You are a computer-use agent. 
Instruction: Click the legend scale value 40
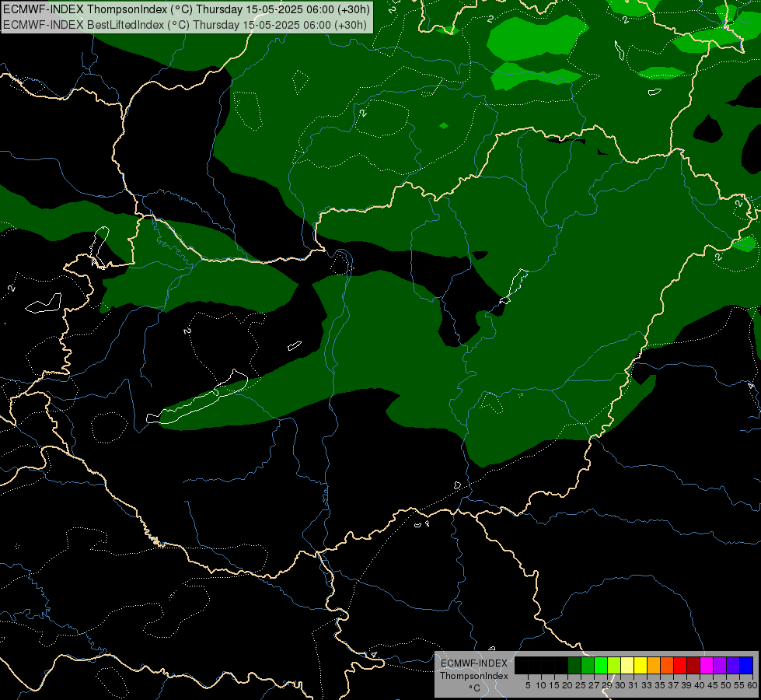tap(700, 685)
